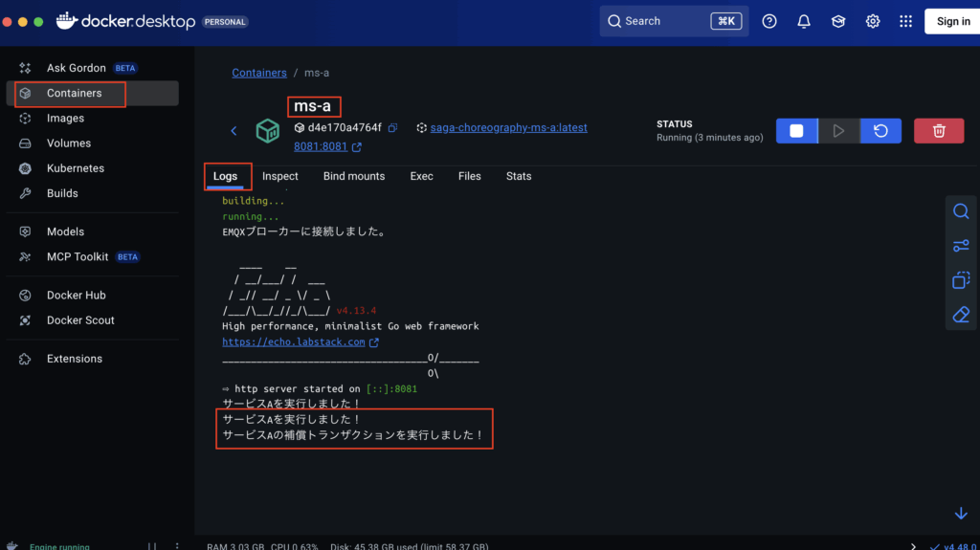The height and width of the screenshot is (550, 980).
Task: Open saga-choreography-ms-a:latest image link
Action: (508, 127)
